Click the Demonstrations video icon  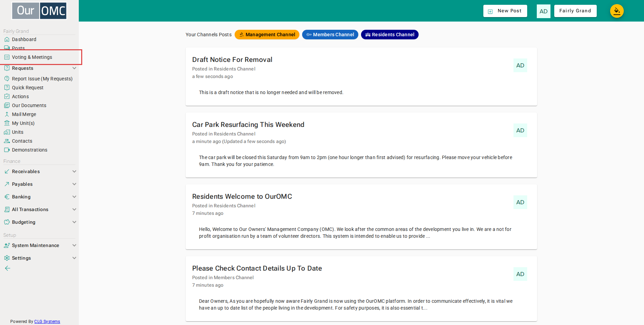point(7,150)
